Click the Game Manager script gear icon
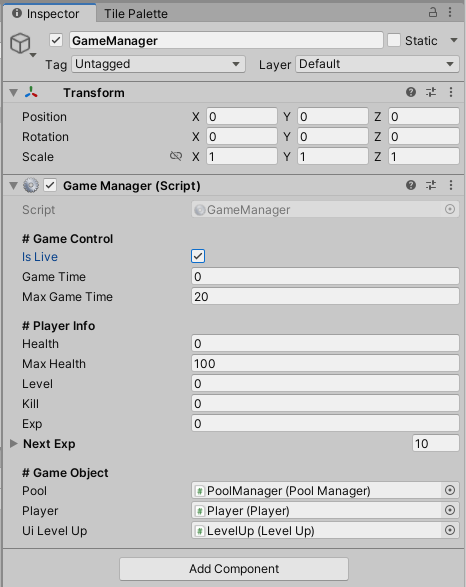Viewport: 466px width, 587px height. tap(31, 185)
